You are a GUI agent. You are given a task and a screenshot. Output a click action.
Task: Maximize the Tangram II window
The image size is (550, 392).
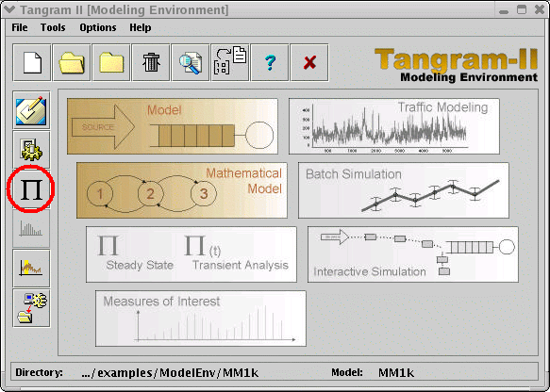tap(522, 9)
